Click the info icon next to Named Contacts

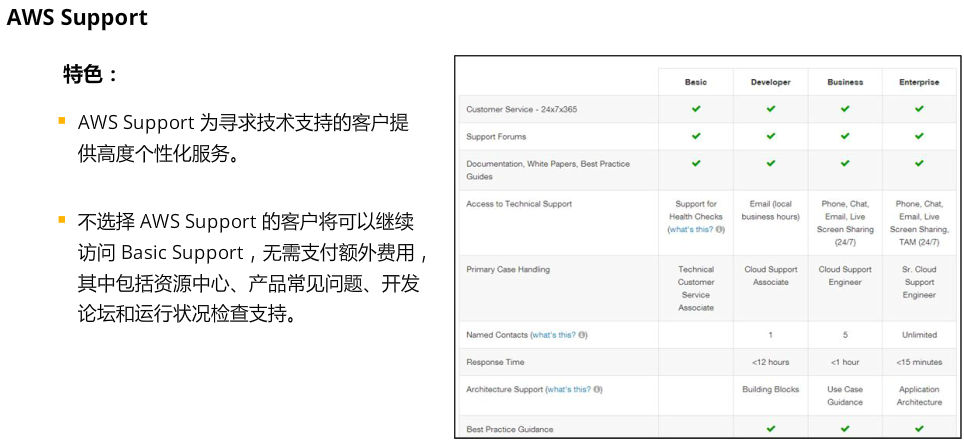click(583, 335)
